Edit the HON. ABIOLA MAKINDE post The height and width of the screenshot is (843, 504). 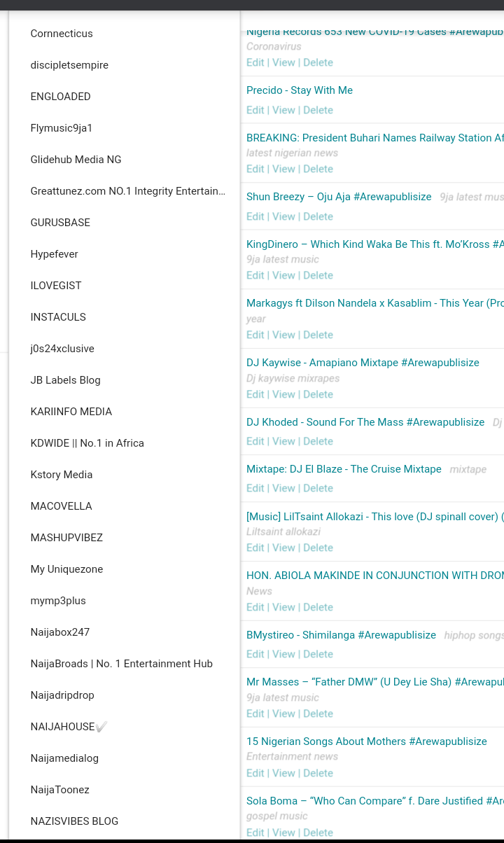click(x=255, y=607)
